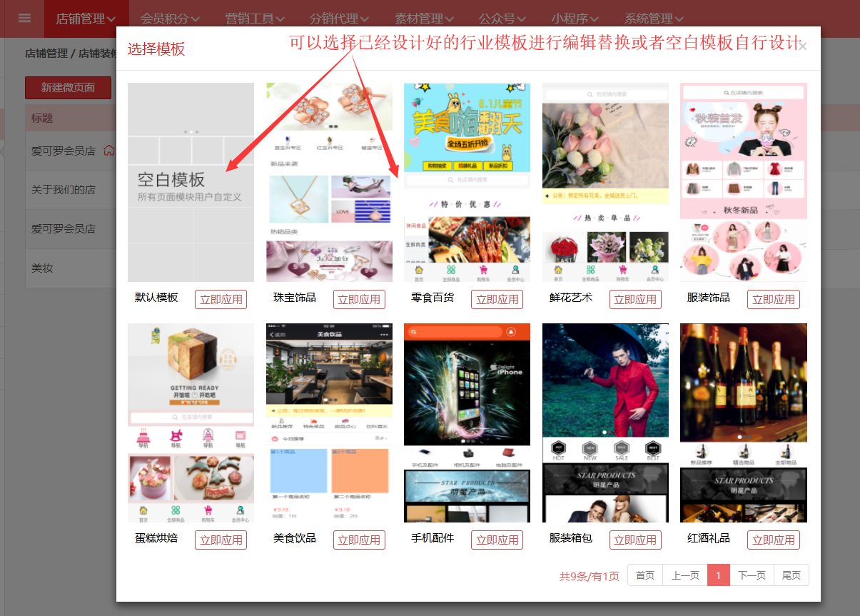Click the 新建微页面 button
This screenshot has width=860, height=616.
(68, 88)
